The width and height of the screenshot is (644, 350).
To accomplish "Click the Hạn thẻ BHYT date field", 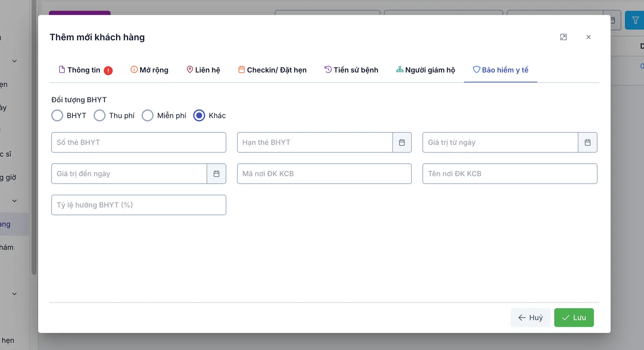I will (315, 142).
